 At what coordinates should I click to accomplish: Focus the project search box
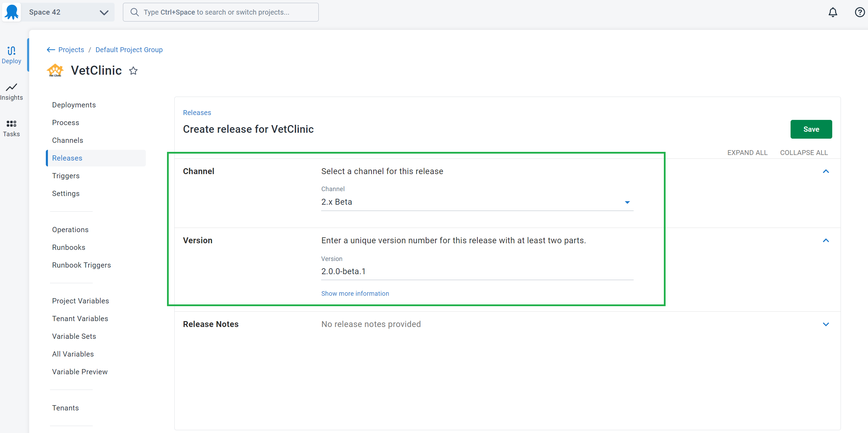tap(220, 12)
